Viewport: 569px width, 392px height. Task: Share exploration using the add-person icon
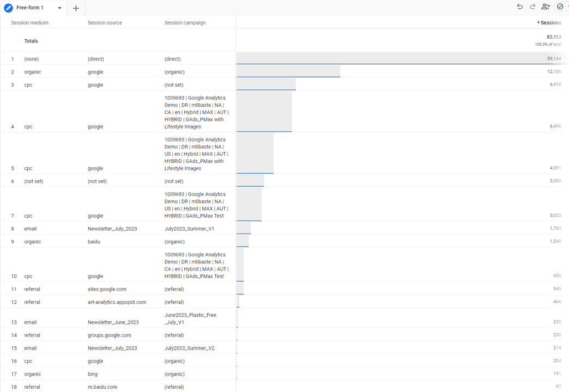(546, 7)
